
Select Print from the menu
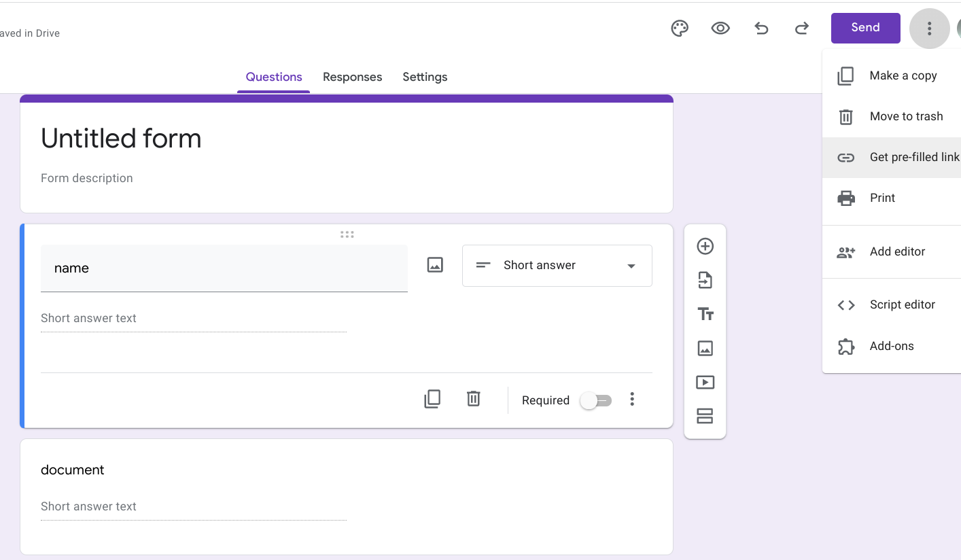[x=892, y=198]
